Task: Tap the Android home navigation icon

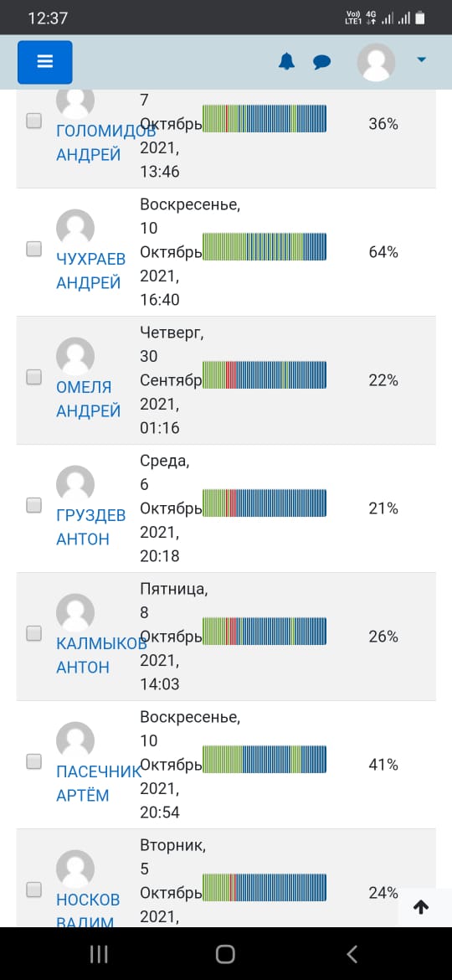Action: click(x=225, y=954)
